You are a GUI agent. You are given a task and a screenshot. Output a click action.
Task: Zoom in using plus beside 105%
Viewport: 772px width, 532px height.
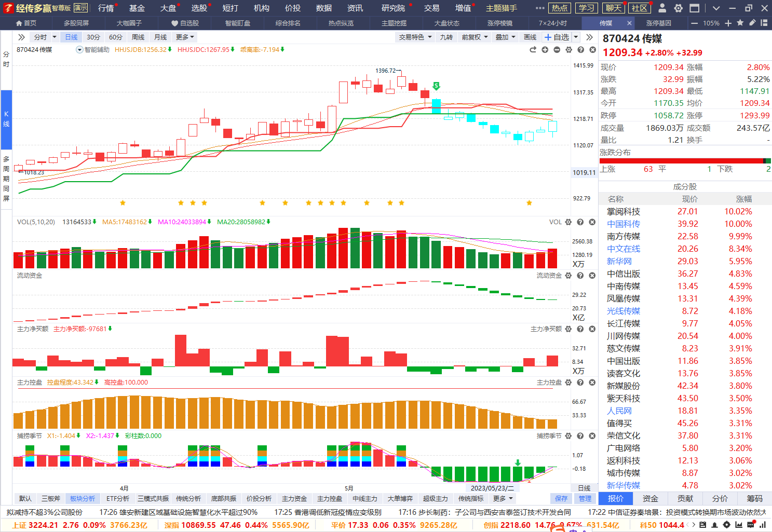(728, 23)
